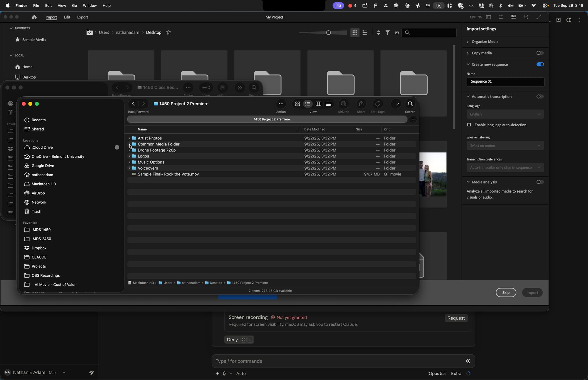
Task: Check Enable language auto-detection
Action: (x=469, y=125)
